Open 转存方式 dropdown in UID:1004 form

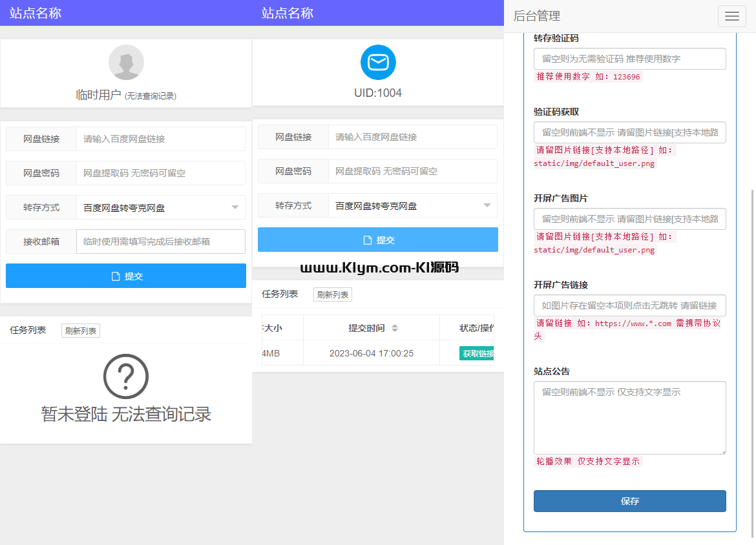[412, 206]
